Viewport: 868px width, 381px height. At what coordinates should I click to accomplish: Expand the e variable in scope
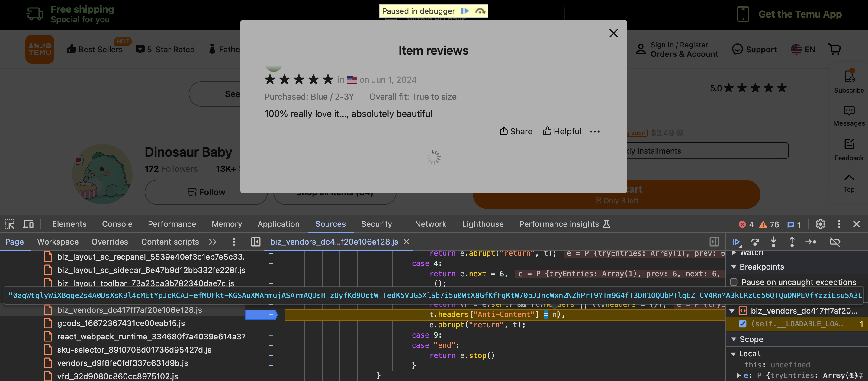(739, 375)
